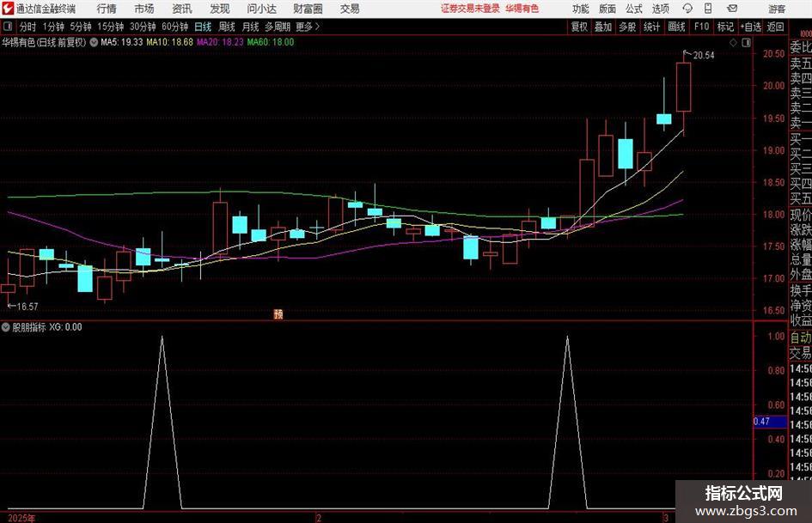Screen dimensions: 812x523
Task: Click the 20.54 high price label
Action: [x=703, y=56]
